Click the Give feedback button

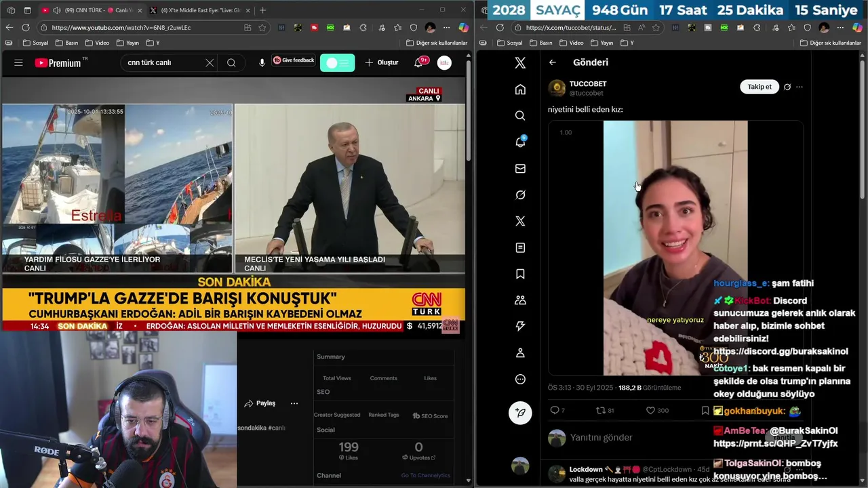294,60
